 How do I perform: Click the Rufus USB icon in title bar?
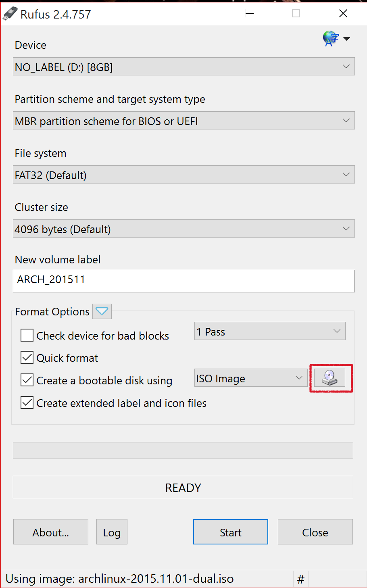(x=10, y=14)
